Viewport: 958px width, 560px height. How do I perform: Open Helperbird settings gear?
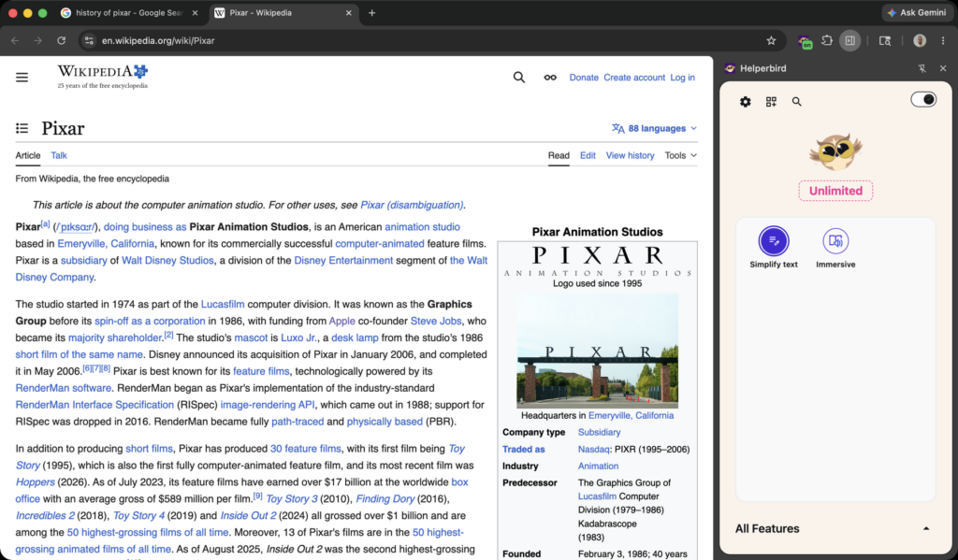pyautogui.click(x=745, y=102)
